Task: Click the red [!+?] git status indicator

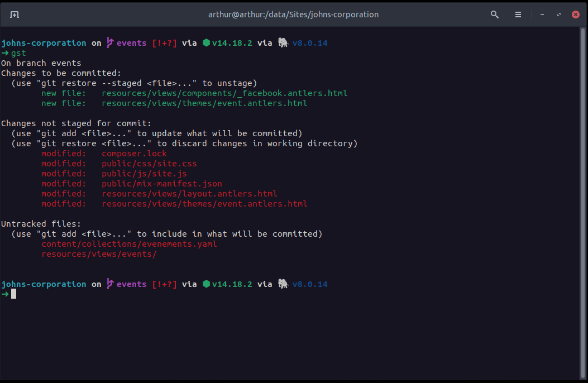Action: (164, 42)
